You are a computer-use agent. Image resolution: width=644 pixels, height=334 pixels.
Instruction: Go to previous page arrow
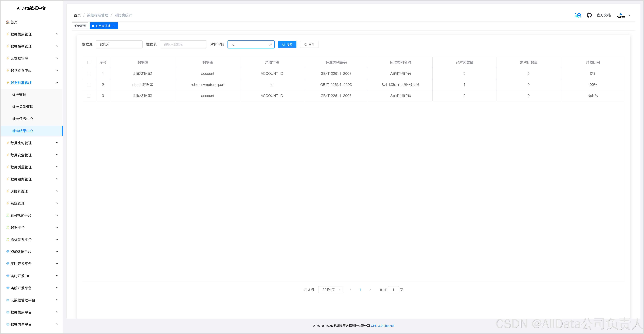coord(351,290)
